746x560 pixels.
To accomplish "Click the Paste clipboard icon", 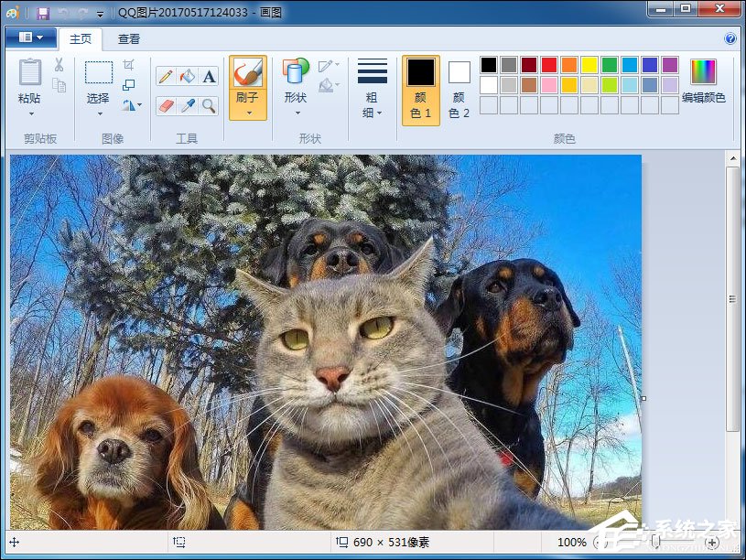I will click(x=30, y=72).
